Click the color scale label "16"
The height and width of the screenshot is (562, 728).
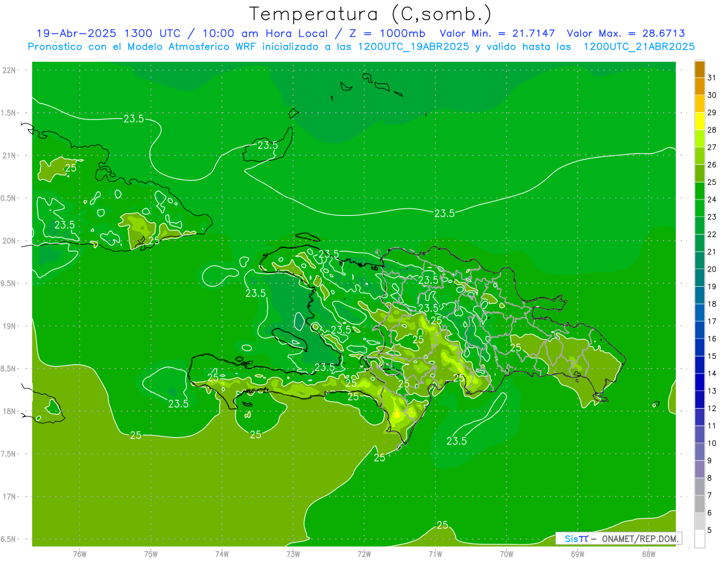(x=712, y=339)
